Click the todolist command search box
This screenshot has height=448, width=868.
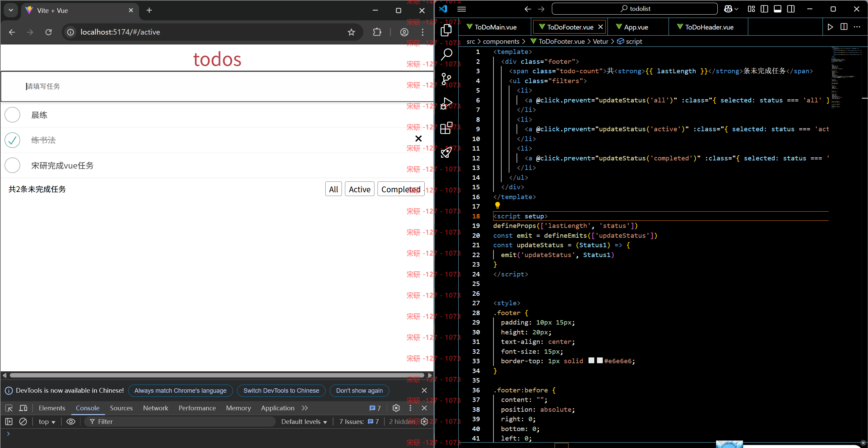point(635,9)
